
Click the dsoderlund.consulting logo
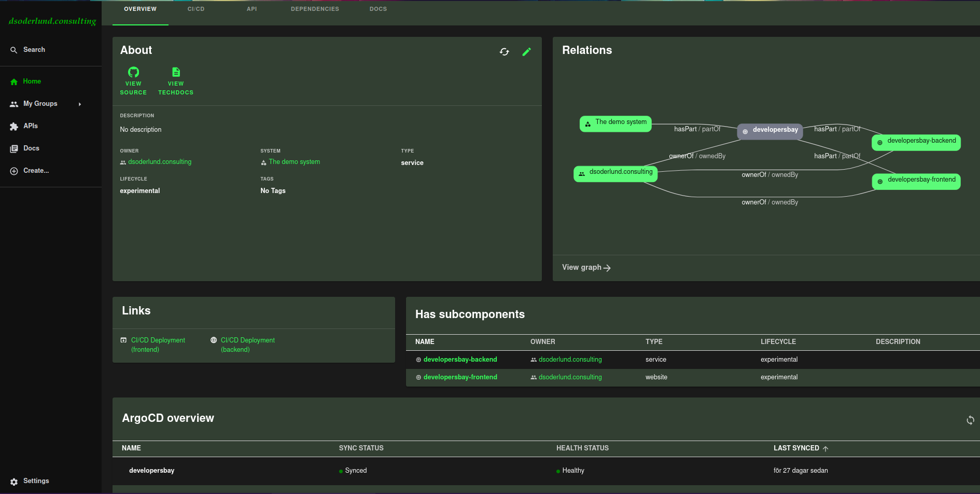point(52,21)
